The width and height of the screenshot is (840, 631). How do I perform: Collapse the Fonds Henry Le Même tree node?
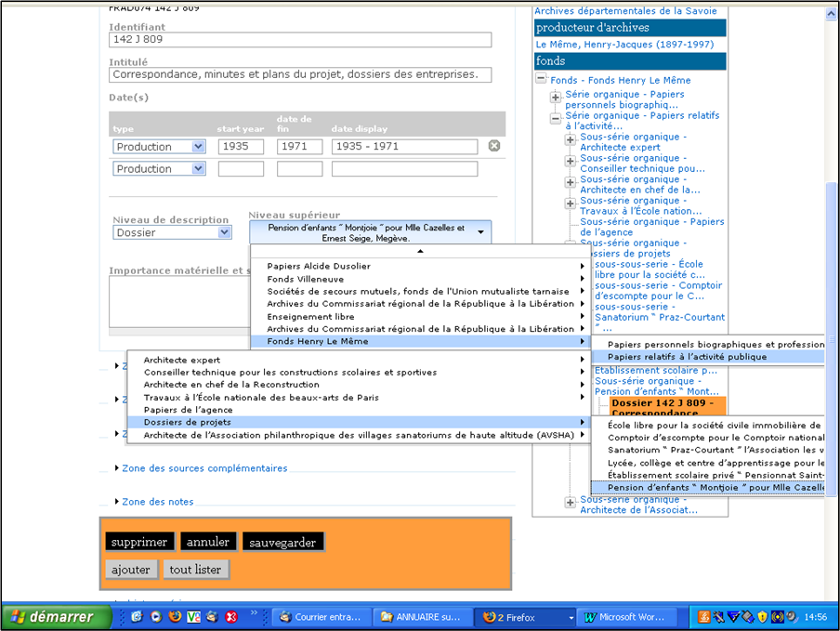(x=541, y=78)
